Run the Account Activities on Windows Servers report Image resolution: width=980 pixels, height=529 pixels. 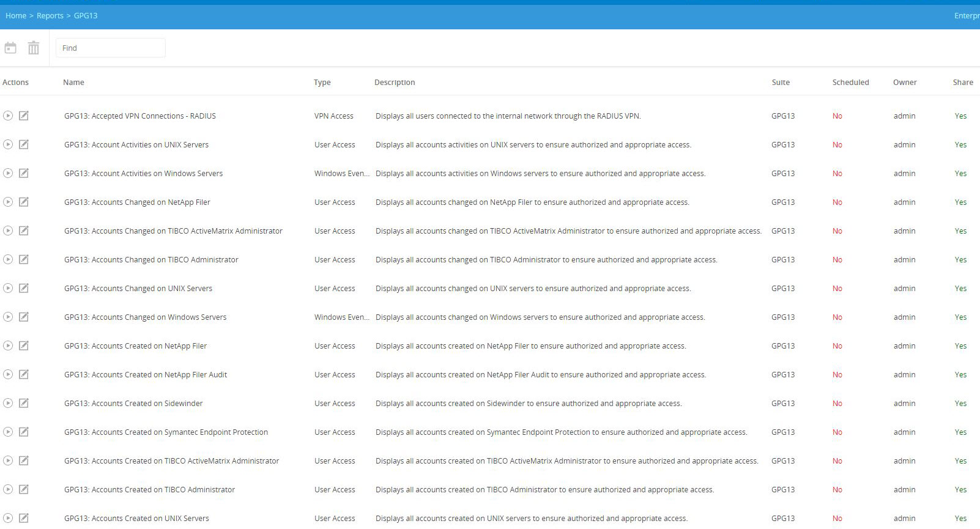8,173
